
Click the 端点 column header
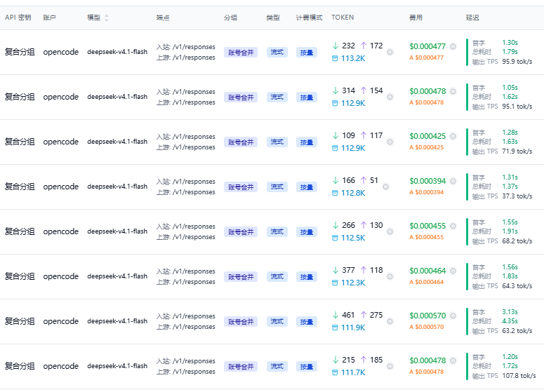coord(163,18)
